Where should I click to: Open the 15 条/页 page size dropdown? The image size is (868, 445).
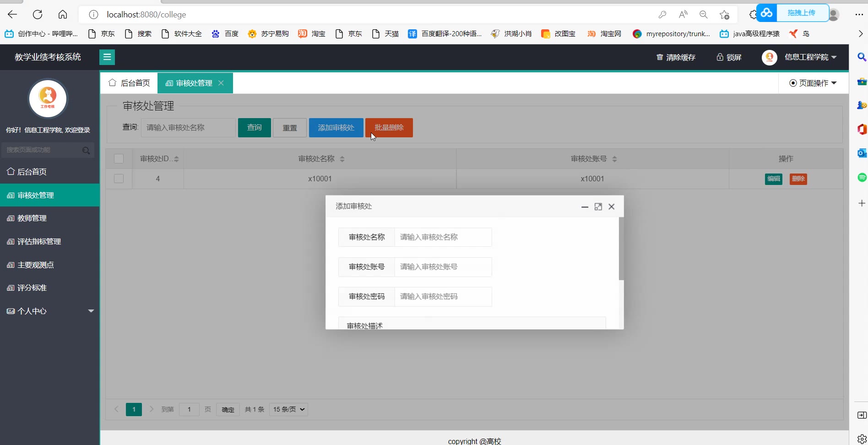288,409
